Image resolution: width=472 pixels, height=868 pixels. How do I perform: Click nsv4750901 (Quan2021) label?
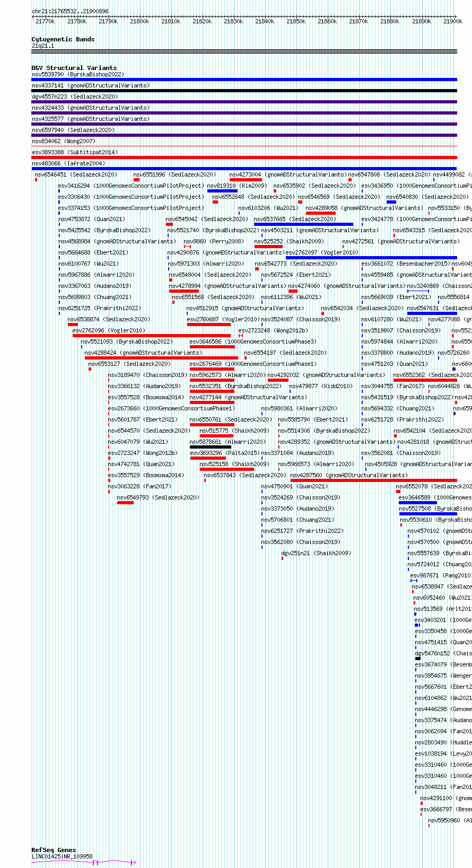click(295, 487)
